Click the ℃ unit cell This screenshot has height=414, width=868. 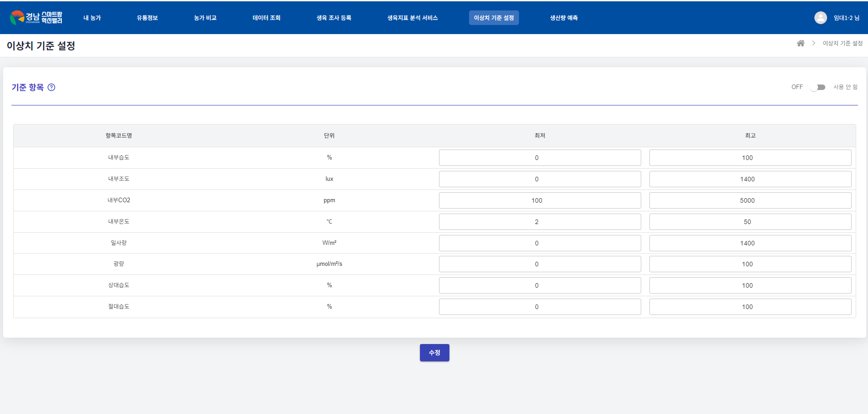point(329,221)
